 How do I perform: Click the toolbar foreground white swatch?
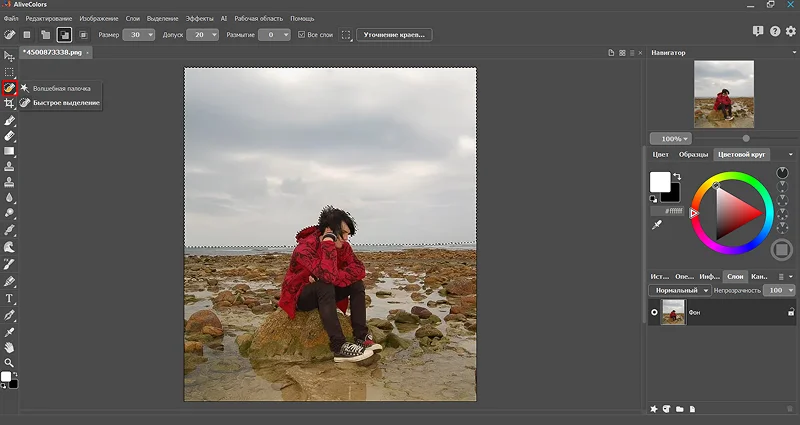(6, 377)
